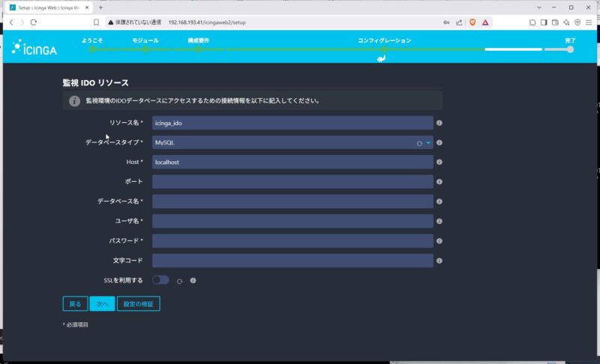Open the browser extensions puzzle icon
The width and height of the screenshot is (600, 364).
(x=532, y=22)
